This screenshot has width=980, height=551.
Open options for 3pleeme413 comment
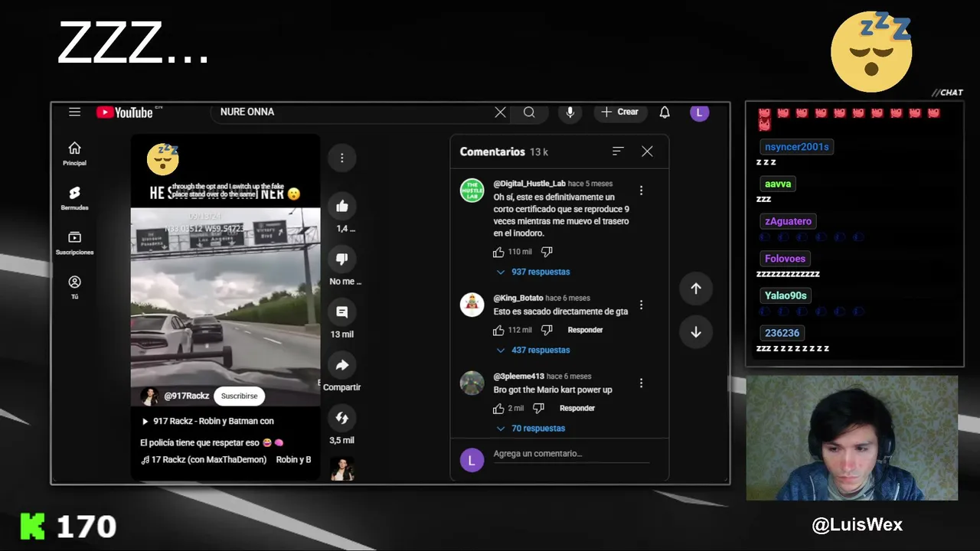pyautogui.click(x=642, y=383)
